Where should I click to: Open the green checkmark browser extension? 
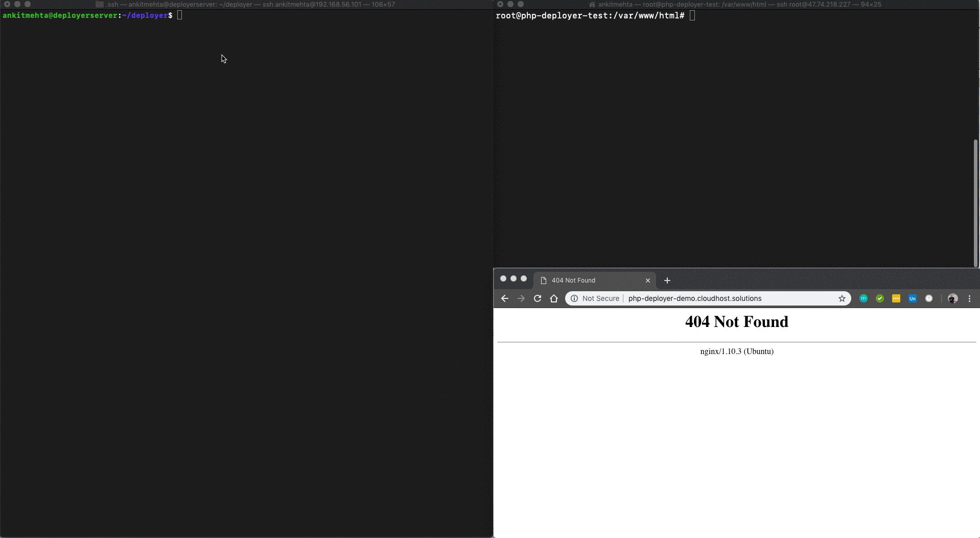[x=880, y=298]
